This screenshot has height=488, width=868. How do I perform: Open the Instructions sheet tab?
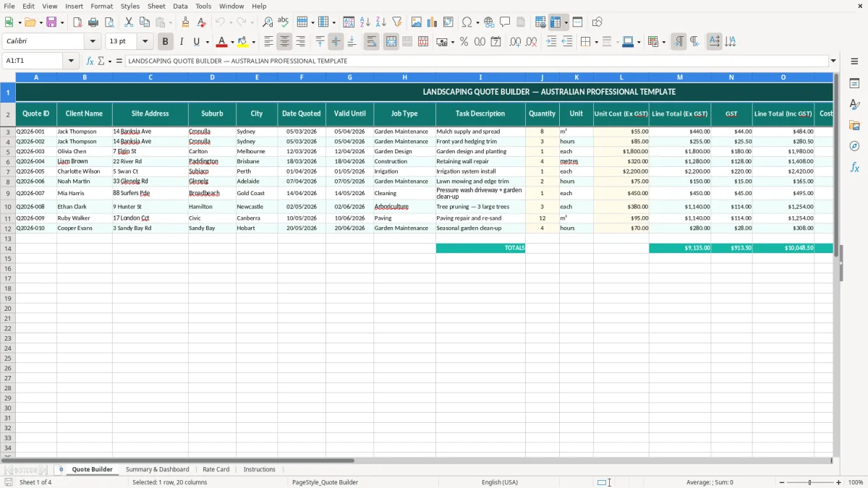tap(260, 470)
